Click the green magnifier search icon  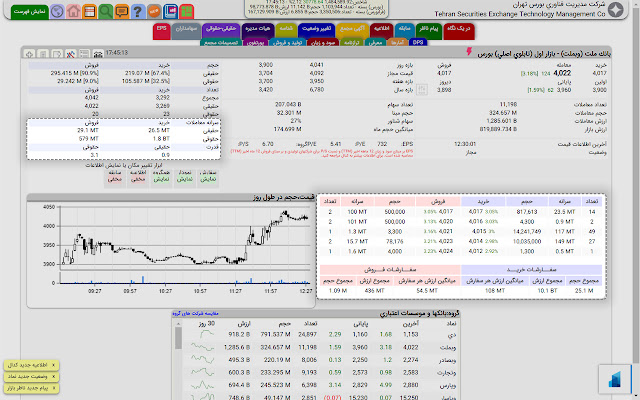[x=105, y=11]
